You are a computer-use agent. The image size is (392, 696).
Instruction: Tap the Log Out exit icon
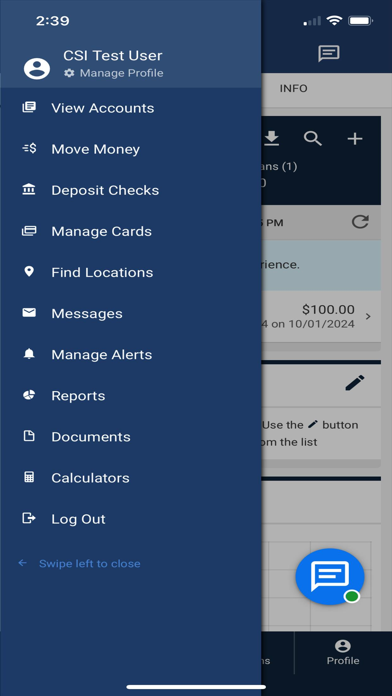pyautogui.click(x=29, y=518)
